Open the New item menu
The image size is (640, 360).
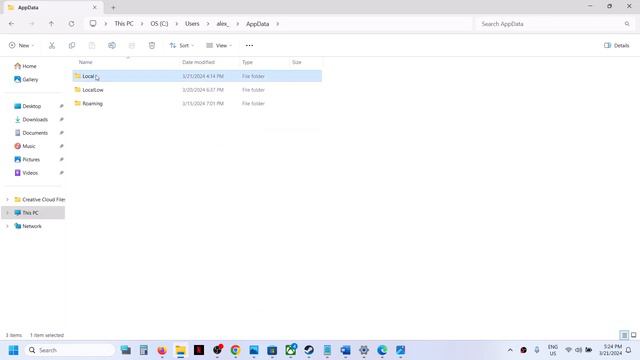coord(21,45)
